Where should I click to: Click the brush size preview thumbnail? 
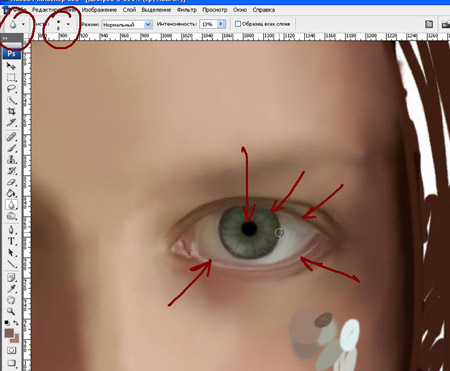coord(58,25)
